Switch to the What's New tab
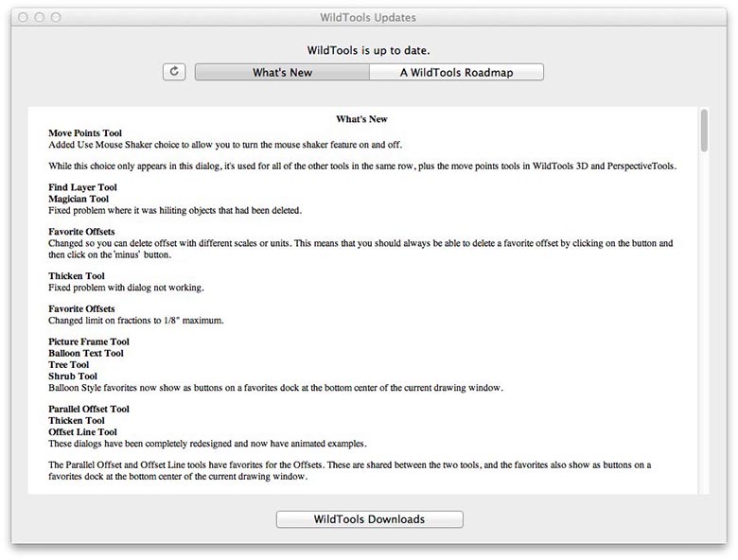Viewport: 738px width, 560px height. coord(282,72)
